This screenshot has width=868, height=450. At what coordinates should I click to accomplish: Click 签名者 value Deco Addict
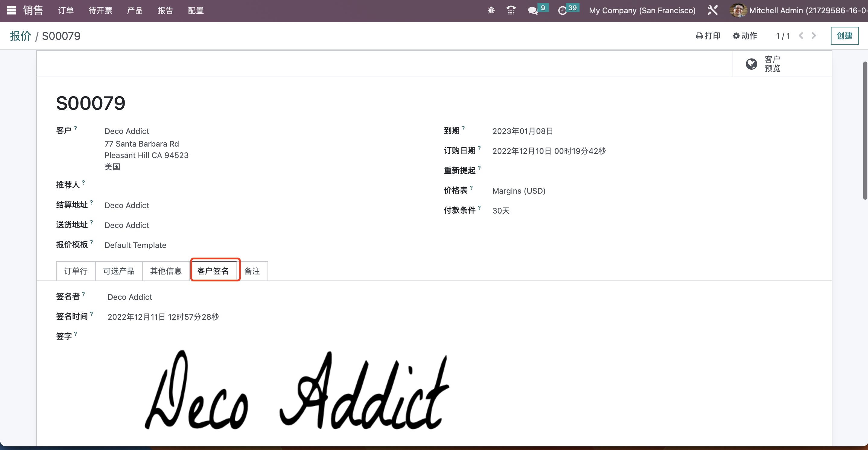click(x=130, y=297)
